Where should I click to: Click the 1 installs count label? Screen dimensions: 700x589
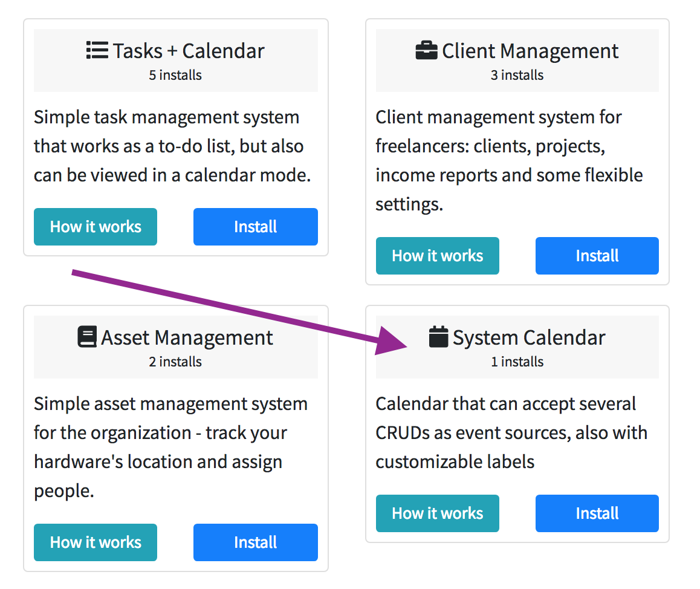tap(517, 362)
